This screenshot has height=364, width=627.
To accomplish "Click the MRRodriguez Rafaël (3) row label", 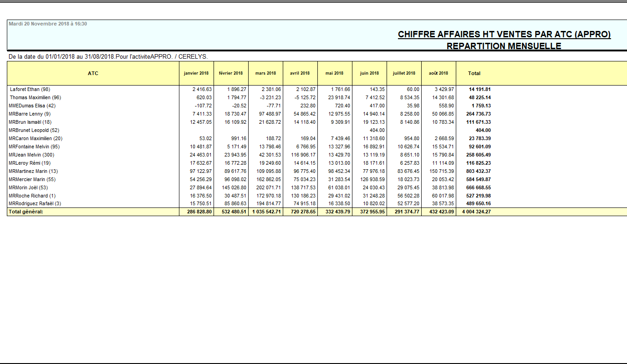I will click(36, 203).
